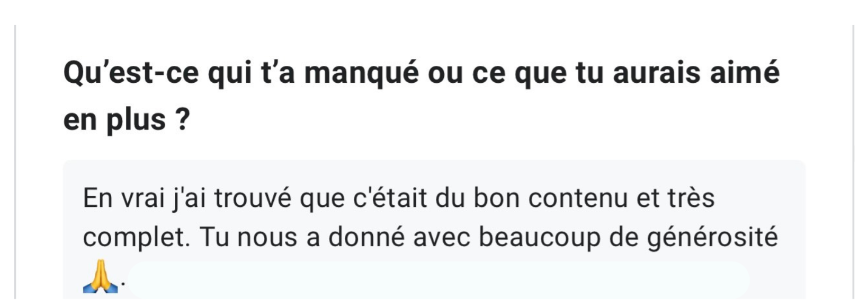The width and height of the screenshot is (868, 305).
Task: Click the word "avec" in the answer
Action: 442,238
